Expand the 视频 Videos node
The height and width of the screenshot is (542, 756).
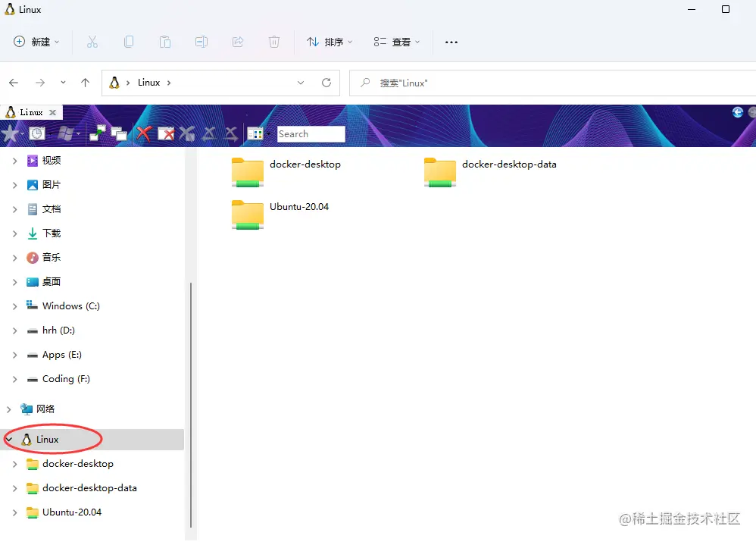point(14,161)
